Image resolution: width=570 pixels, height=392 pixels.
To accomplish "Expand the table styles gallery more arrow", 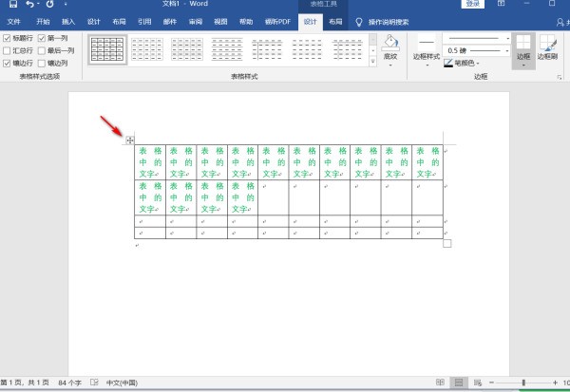I will pyautogui.click(x=373, y=62).
